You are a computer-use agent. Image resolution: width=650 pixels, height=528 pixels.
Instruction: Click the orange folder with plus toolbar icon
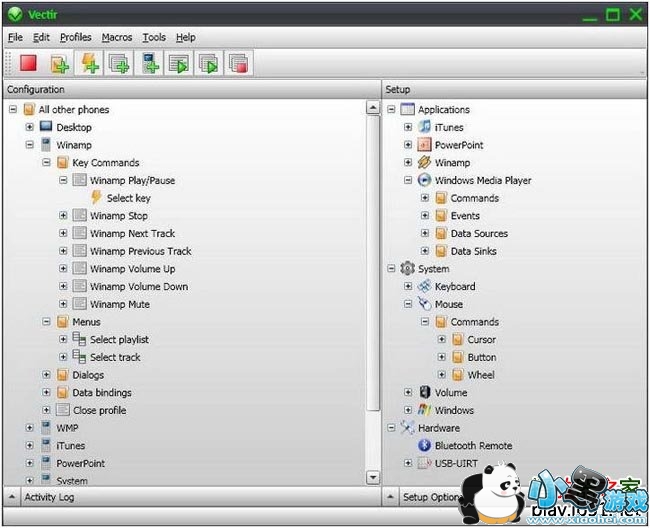59,64
